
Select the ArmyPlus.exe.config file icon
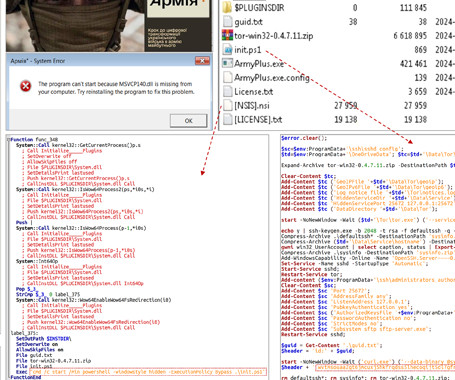coord(227,77)
